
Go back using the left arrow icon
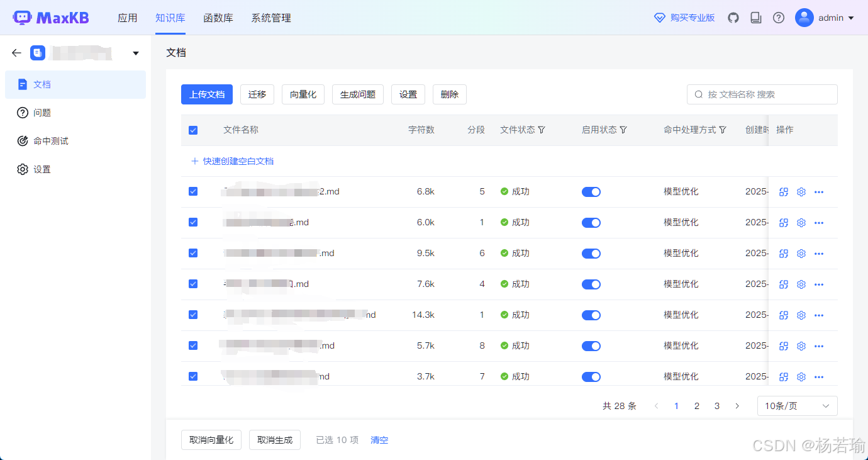17,53
